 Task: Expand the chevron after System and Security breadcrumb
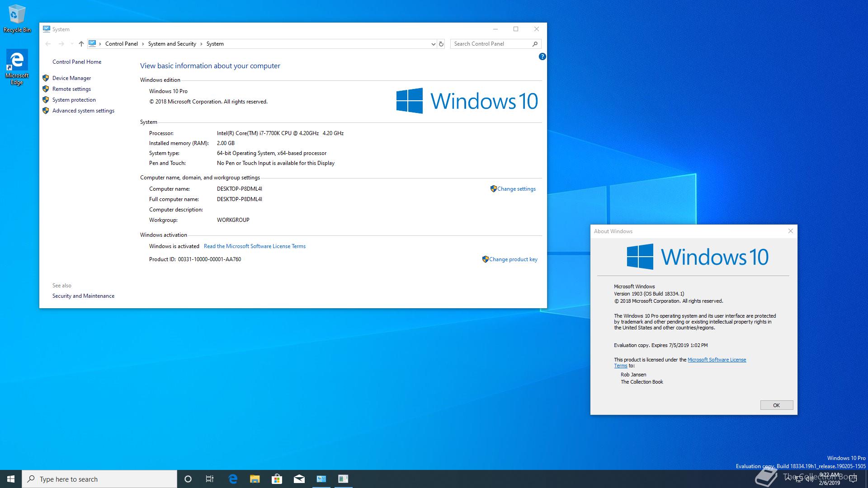(201, 44)
